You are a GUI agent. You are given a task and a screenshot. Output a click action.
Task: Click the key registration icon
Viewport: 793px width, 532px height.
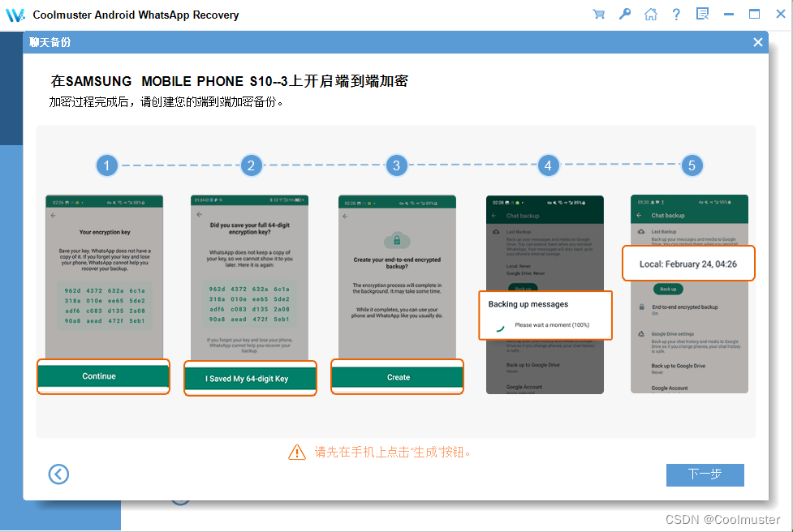tap(625, 14)
